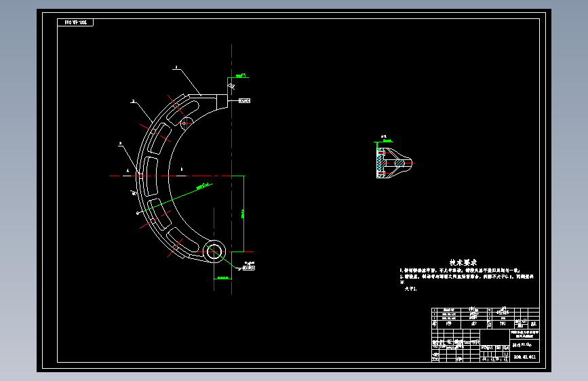Select the horizontal green dimension below pivot hole
This screenshot has height=381, width=588.
(222, 277)
